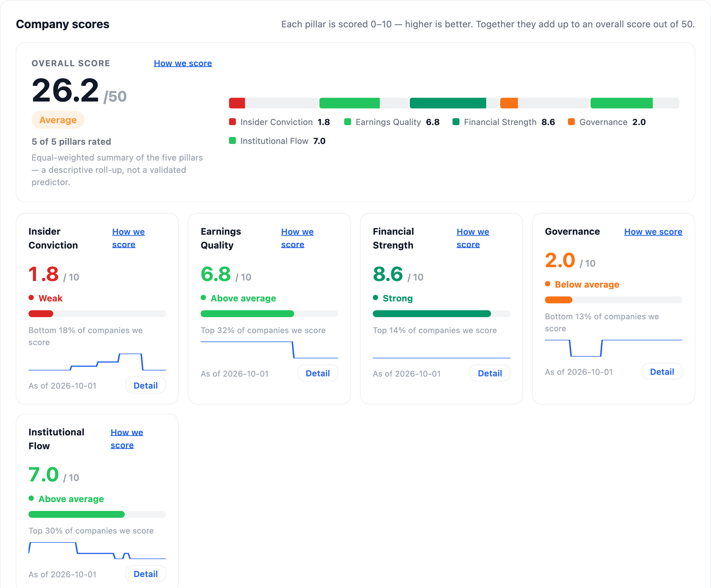Click the orange segment in overall score bar
The width and height of the screenshot is (711, 588).
pos(509,103)
